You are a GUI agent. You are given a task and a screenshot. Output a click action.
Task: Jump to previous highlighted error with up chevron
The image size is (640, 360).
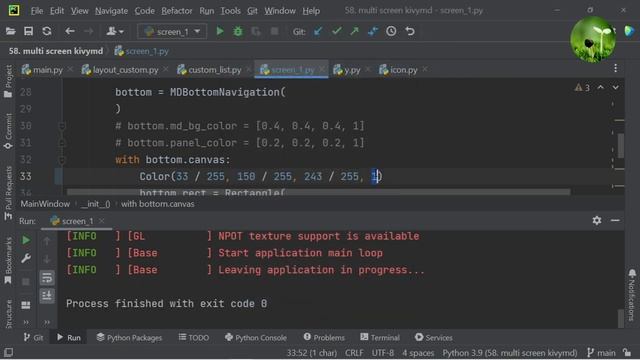click(x=600, y=87)
